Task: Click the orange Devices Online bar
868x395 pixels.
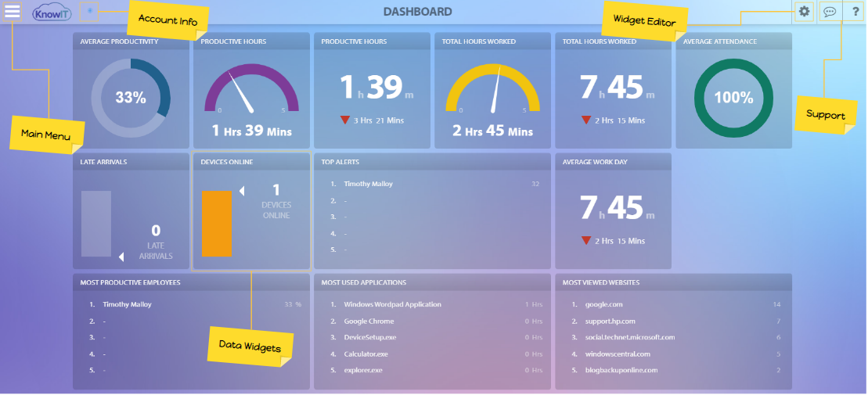Action: tap(217, 224)
